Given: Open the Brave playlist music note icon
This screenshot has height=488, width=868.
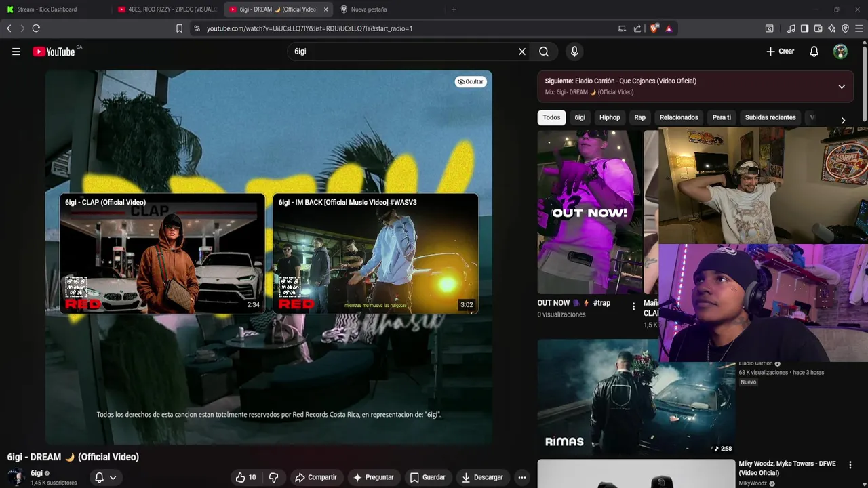Looking at the screenshot, I should pyautogui.click(x=791, y=28).
